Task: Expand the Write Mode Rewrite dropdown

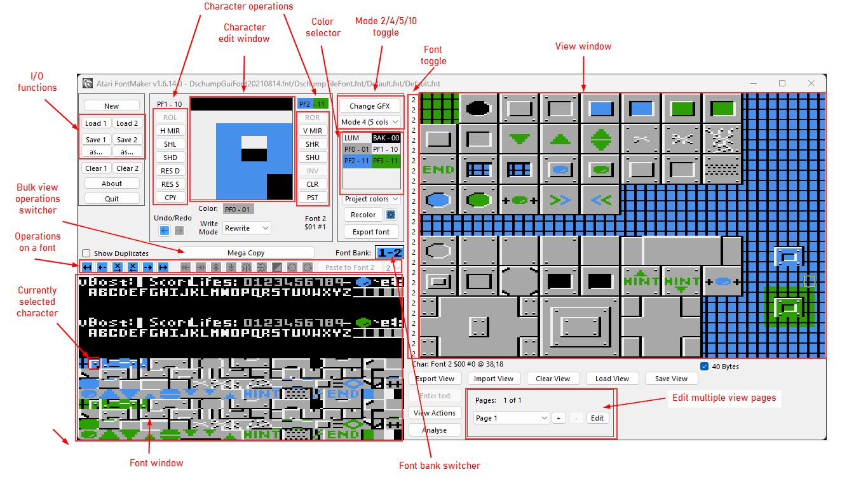Action: coord(247,227)
